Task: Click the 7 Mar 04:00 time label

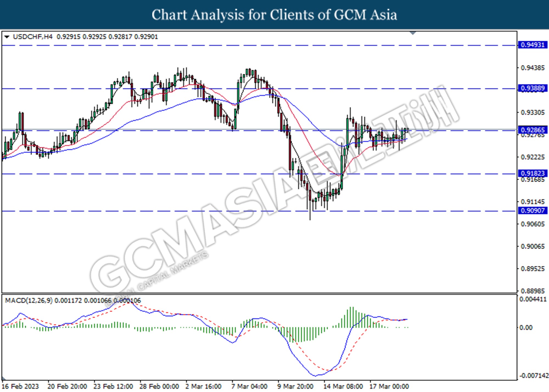Action: tap(250, 387)
